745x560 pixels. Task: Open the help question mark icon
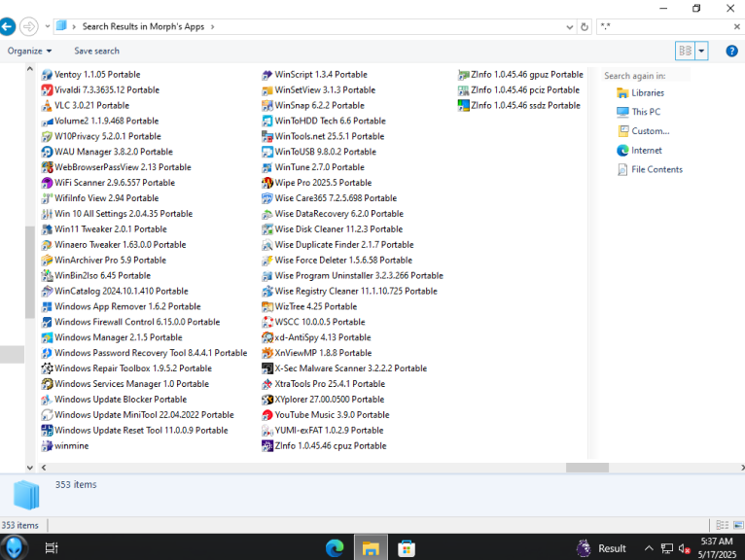(x=731, y=51)
